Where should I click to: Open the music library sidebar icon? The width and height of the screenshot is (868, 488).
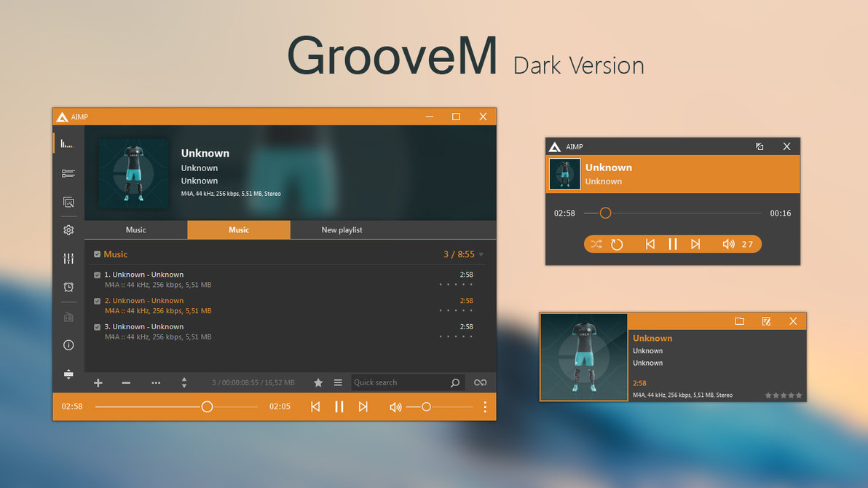pos(68,202)
